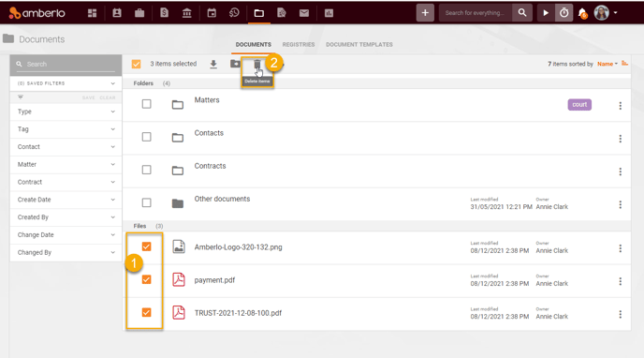The image size is (644, 358).
Task: Check the Contracts folder checkbox
Action: click(x=146, y=170)
